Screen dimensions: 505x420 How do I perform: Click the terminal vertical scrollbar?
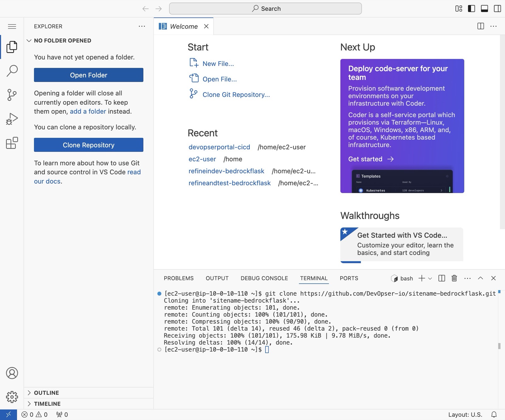[499, 346]
